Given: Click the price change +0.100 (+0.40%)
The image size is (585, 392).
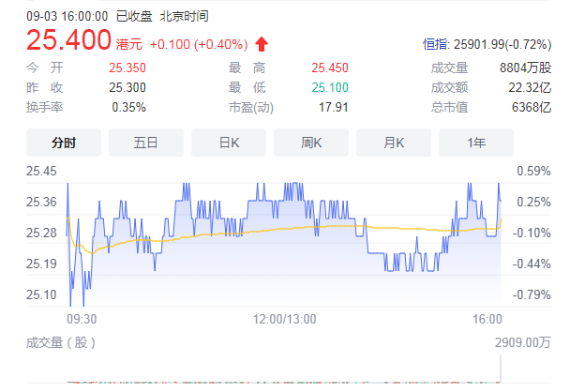Looking at the screenshot, I should pyautogui.click(x=199, y=44).
